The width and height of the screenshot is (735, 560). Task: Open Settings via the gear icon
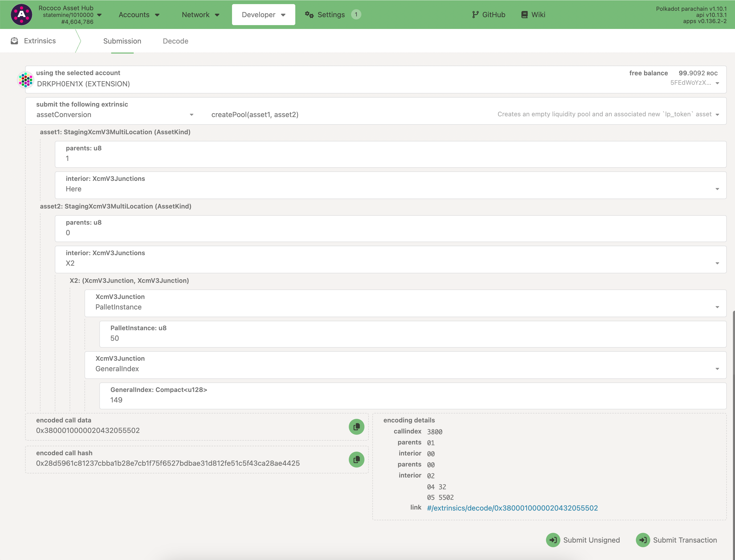tap(310, 15)
